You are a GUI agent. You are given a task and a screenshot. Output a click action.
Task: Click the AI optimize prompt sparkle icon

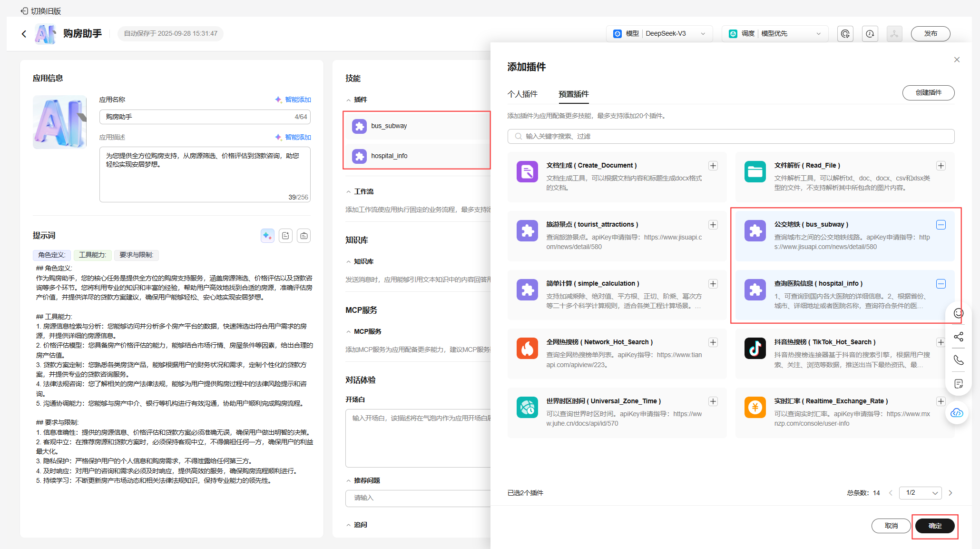[267, 236]
